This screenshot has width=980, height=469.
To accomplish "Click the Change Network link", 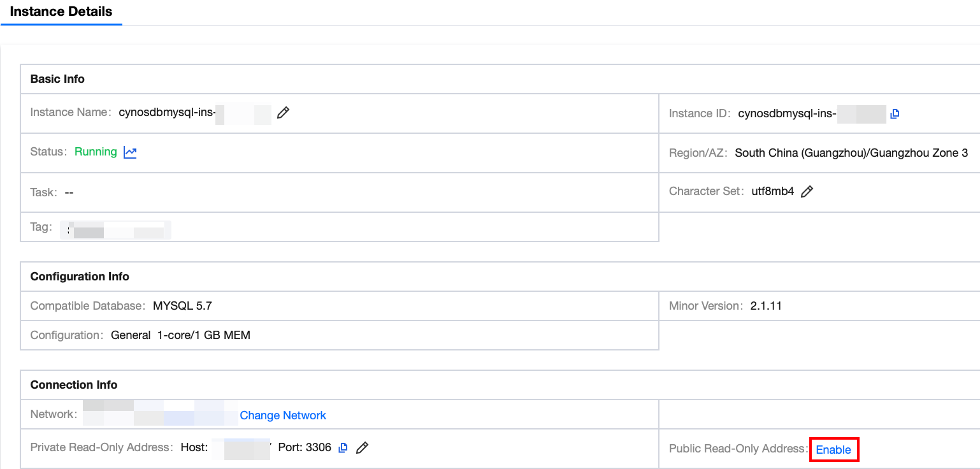I will [x=283, y=415].
